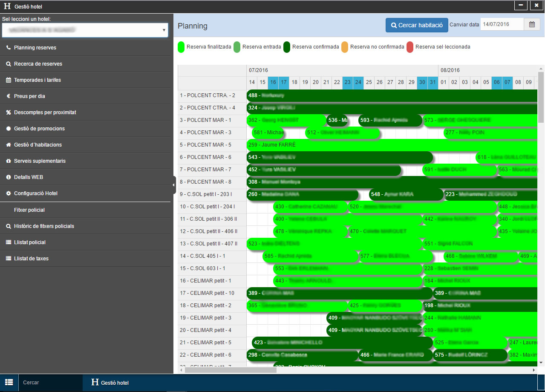Viewport: 545px width, 392px height.
Task: Click the phone icon beside Planning reserves
Action: point(9,48)
